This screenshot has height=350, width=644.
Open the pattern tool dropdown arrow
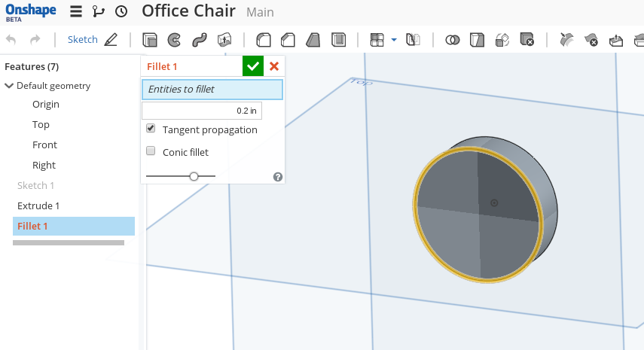393,39
